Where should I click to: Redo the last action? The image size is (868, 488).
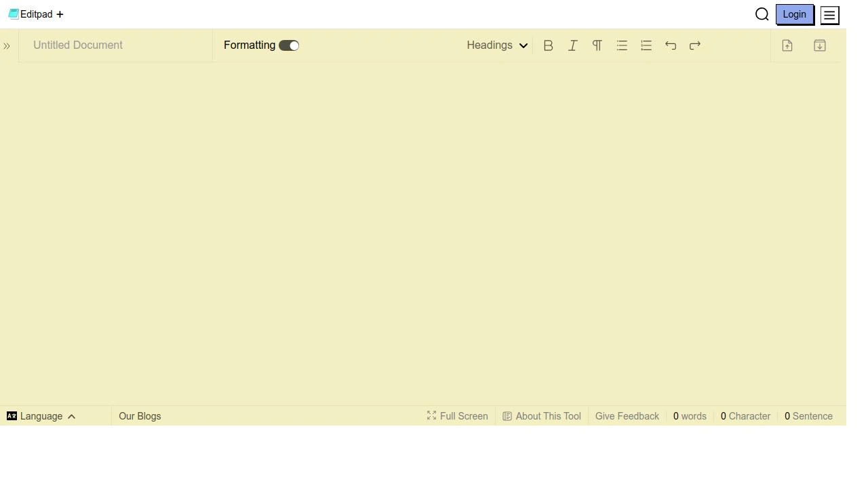click(x=695, y=45)
